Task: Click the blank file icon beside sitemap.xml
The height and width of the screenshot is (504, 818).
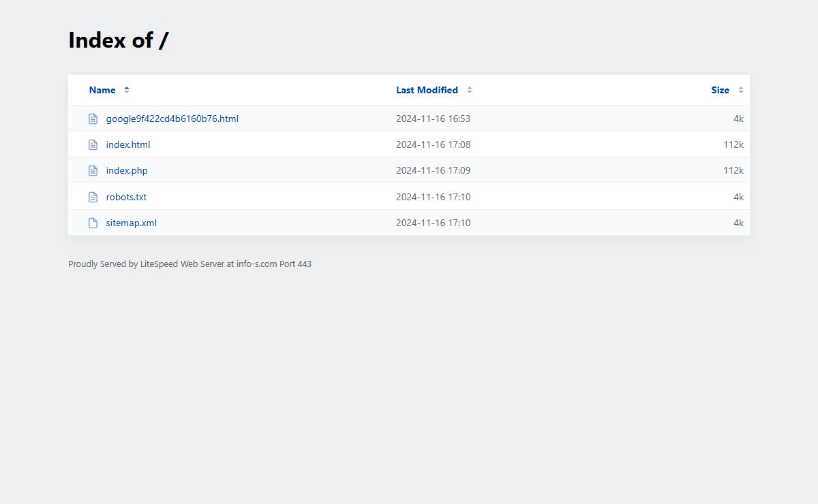Action: click(x=93, y=223)
